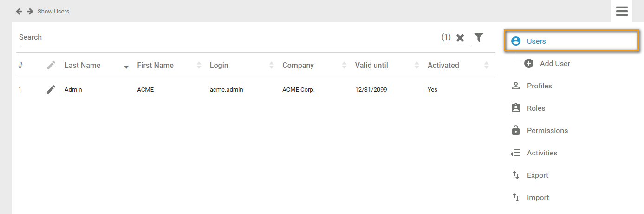Open the Activities menu entry
The image size is (644, 214).
pos(542,153)
